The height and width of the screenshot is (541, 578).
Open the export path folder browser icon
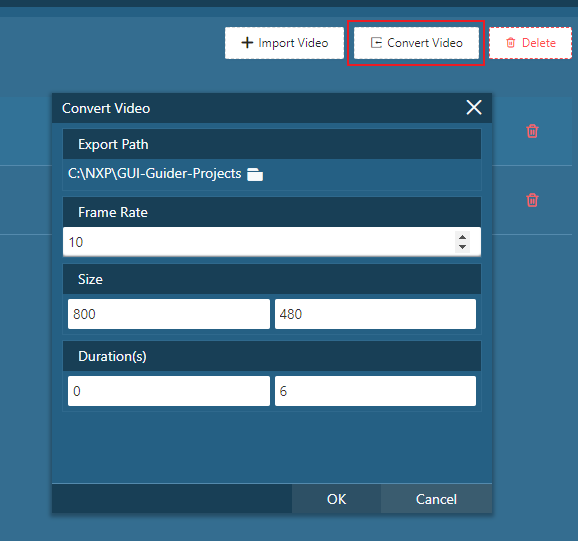255,174
